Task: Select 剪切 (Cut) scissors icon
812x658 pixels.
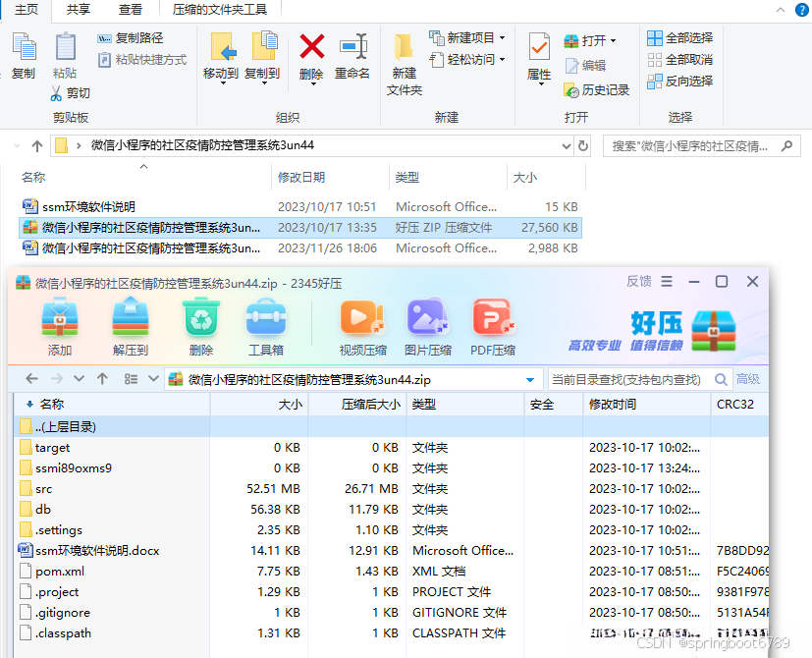Action: tap(56, 93)
